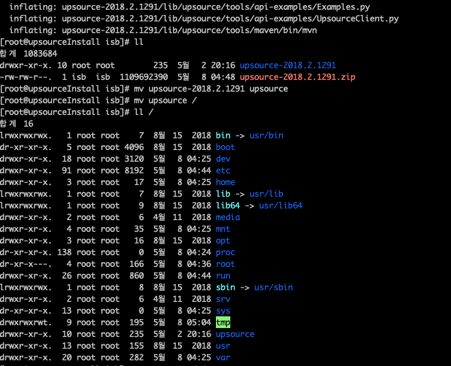Click timestamp 04:36 on root row

pyautogui.click(x=199, y=264)
